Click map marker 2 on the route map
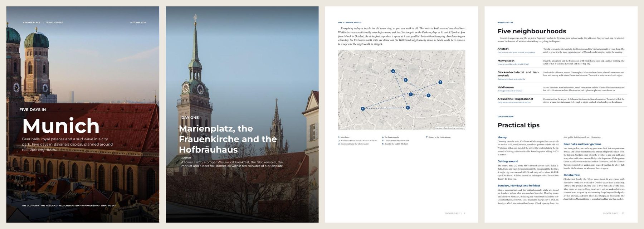The height and width of the screenshot is (229, 644). point(428,96)
